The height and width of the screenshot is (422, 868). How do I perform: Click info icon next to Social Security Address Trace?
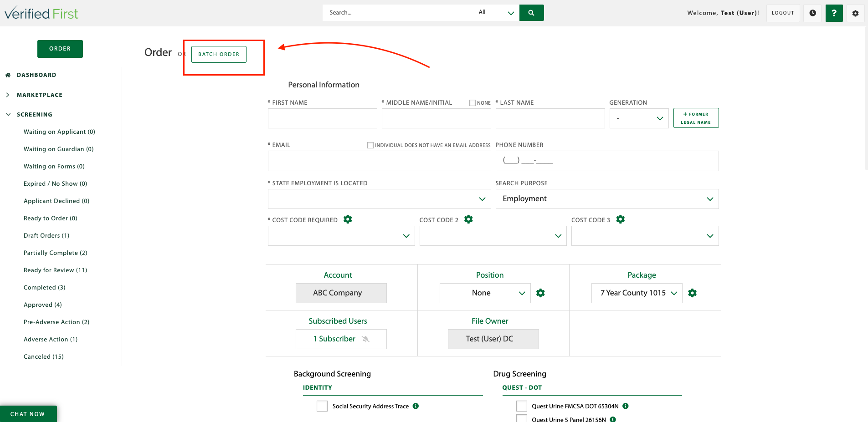click(416, 406)
